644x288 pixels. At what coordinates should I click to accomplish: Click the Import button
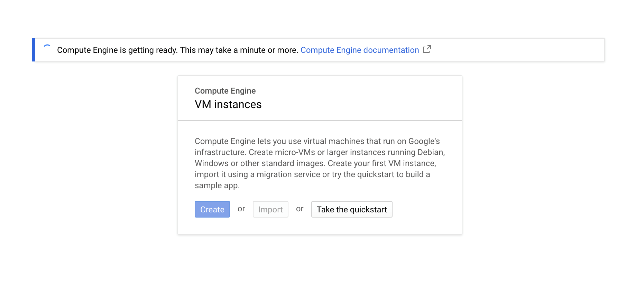[x=270, y=209]
